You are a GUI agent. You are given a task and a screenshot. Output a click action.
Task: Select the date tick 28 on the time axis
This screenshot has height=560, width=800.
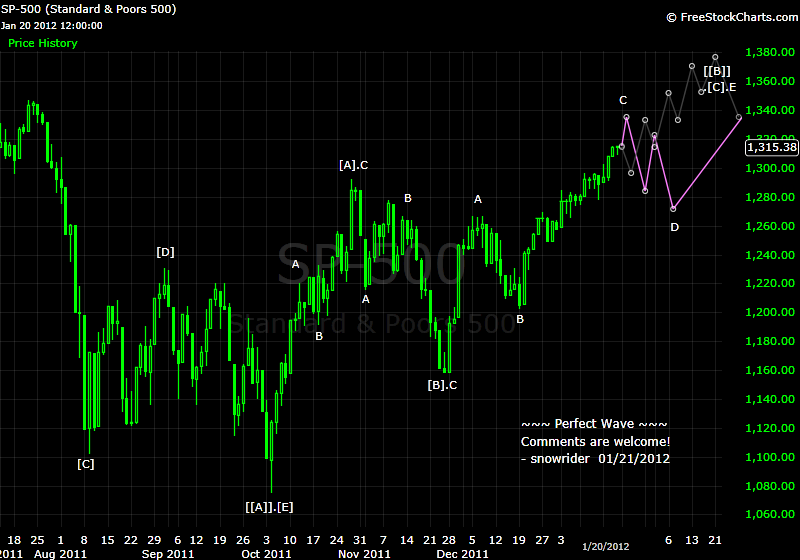pos(448,540)
